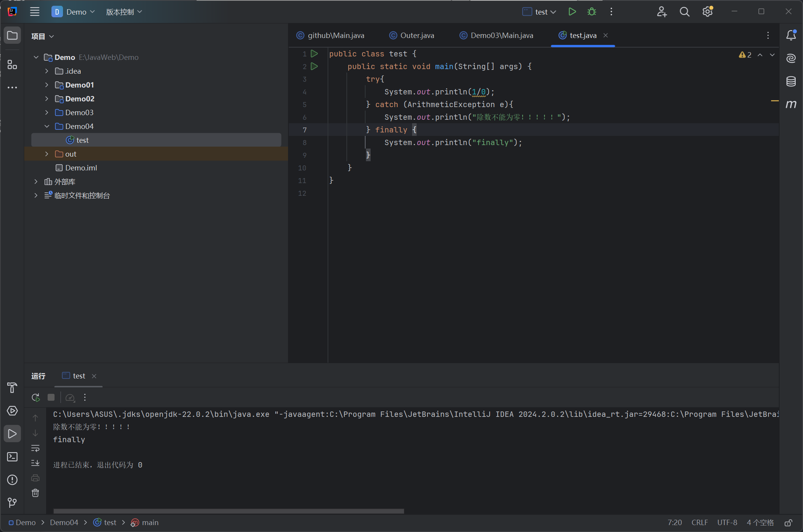Viewport: 803px width, 532px height.
Task: Click the clear-all trash icon in console
Action: 35,493
